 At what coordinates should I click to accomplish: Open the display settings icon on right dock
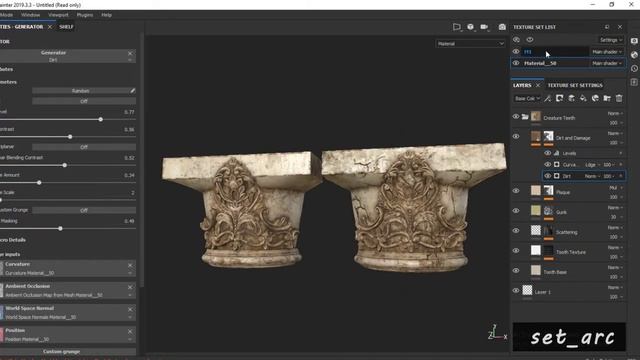click(634, 41)
